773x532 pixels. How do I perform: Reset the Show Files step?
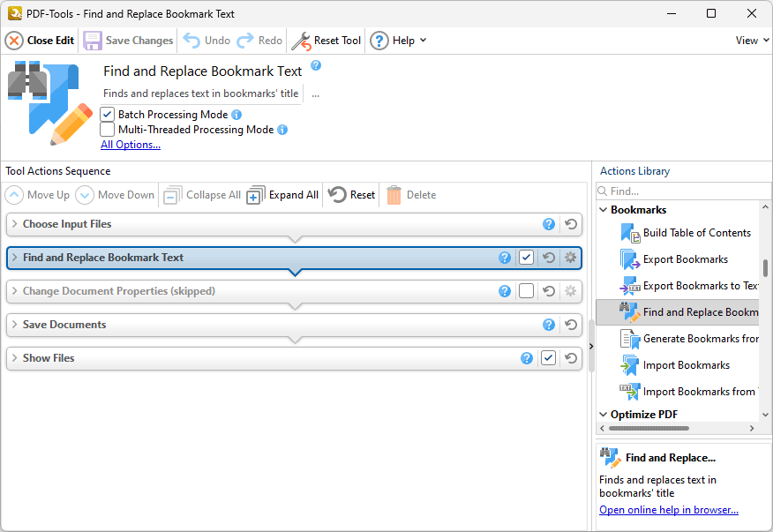point(571,358)
